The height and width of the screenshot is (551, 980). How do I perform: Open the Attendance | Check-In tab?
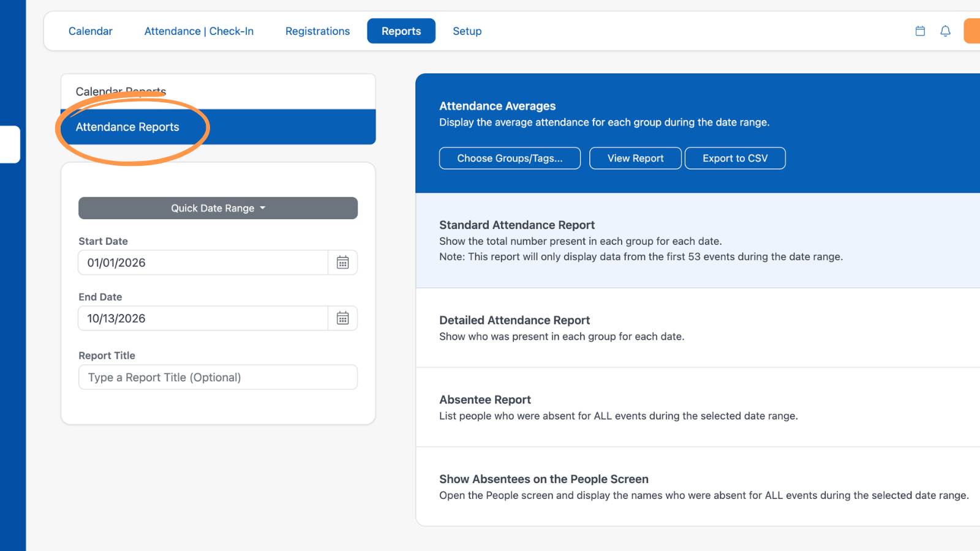tap(199, 31)
